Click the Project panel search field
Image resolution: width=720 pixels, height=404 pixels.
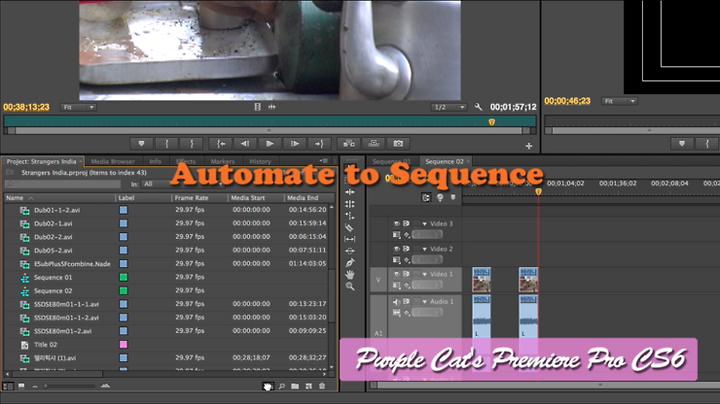(x=63, y=184)
